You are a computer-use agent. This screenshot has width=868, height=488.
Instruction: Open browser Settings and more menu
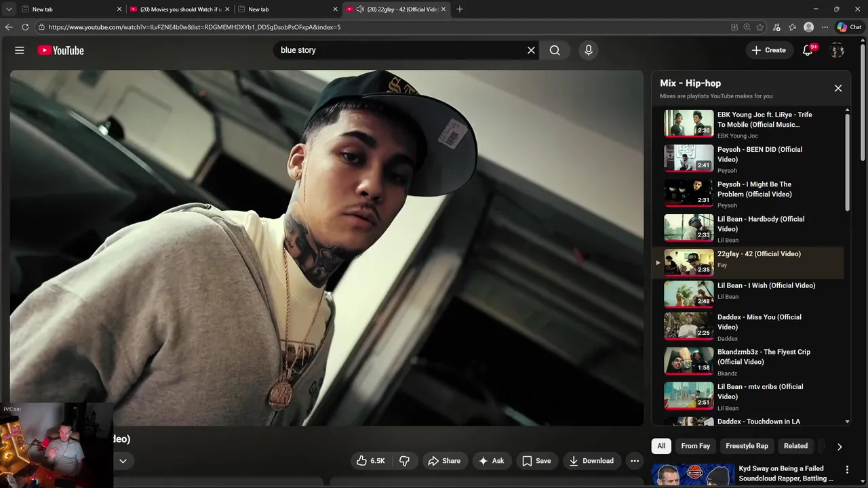[x=825, y=27]
